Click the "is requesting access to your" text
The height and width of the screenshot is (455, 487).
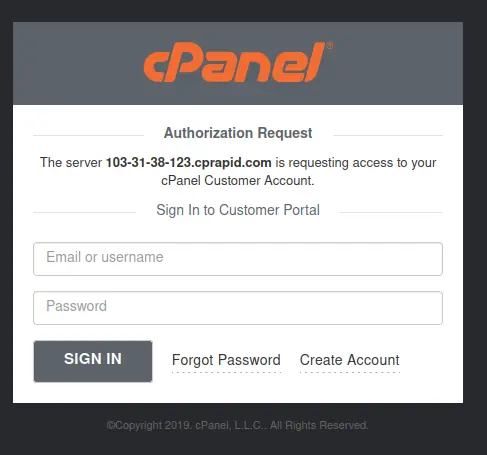point(356,163)
